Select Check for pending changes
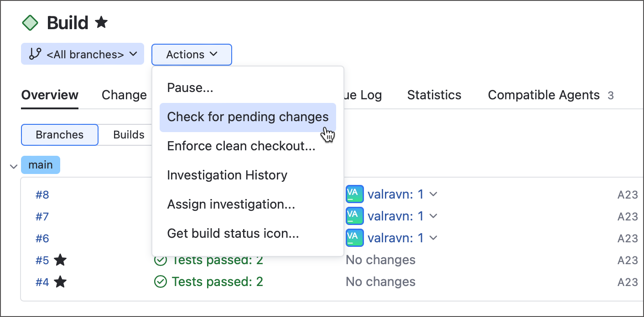This screenshot has width=644, height=317. point(248,117)
